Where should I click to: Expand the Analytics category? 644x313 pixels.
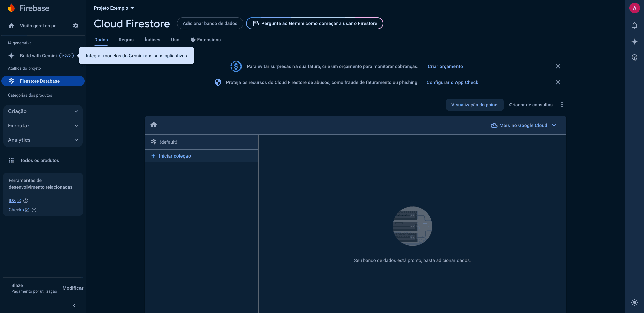tap(43, 140)
